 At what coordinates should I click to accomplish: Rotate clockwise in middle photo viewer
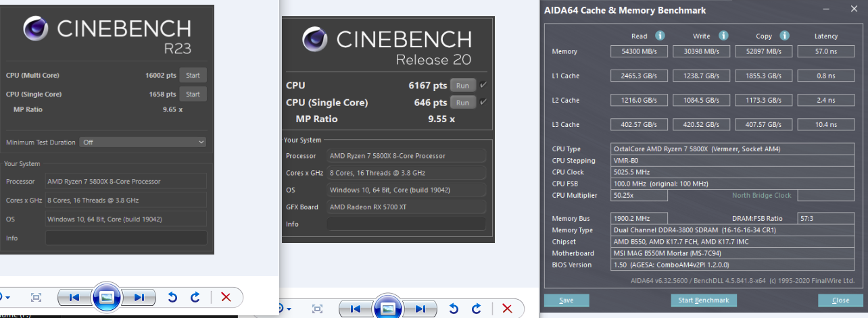click(x=477, y=309)
